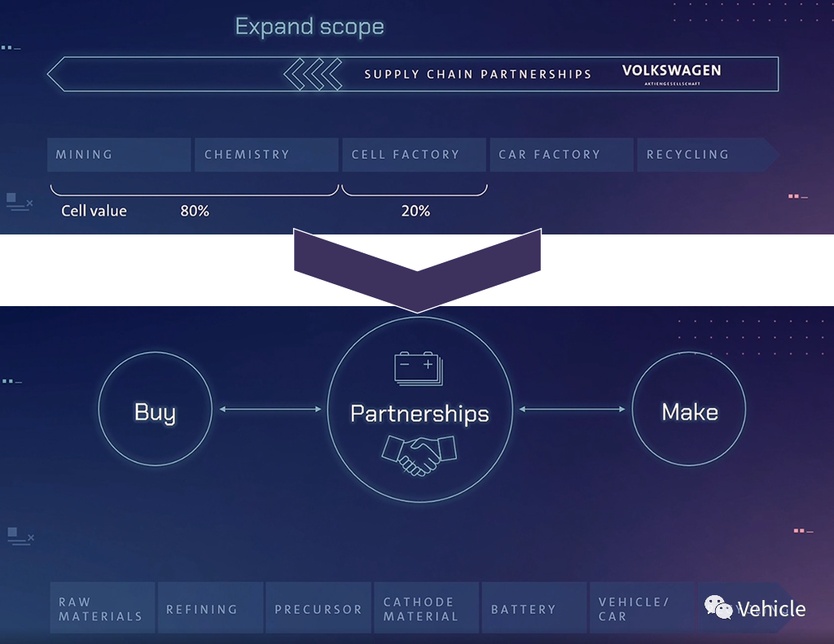Select the Mining stage block
834x644 pixels.
[119, 155]
